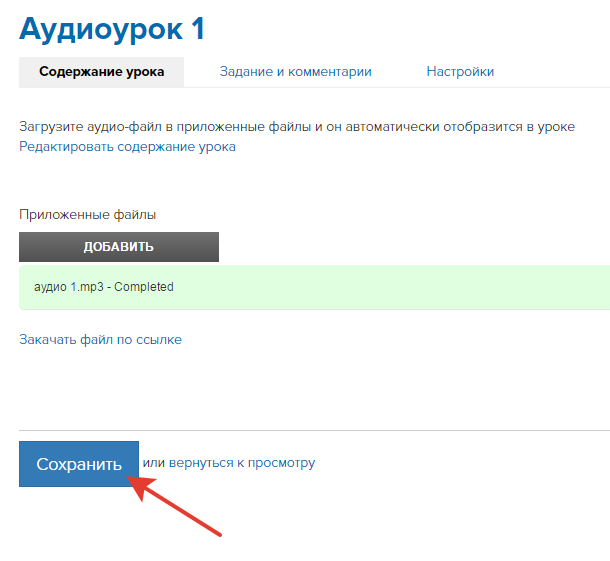Click the Аудиоурок 1 page heading
Viewport: 610px width, 561px height.
(112, 28)
